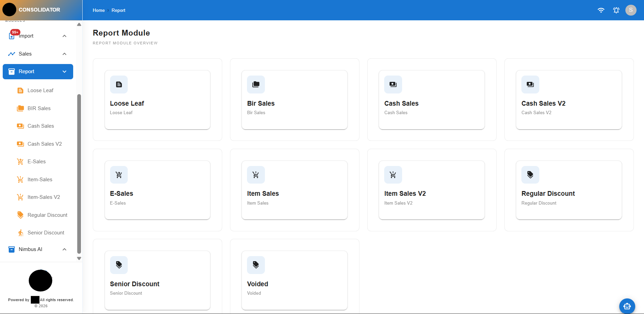Click the Home breadcrumb link

(x=99, y=10)
